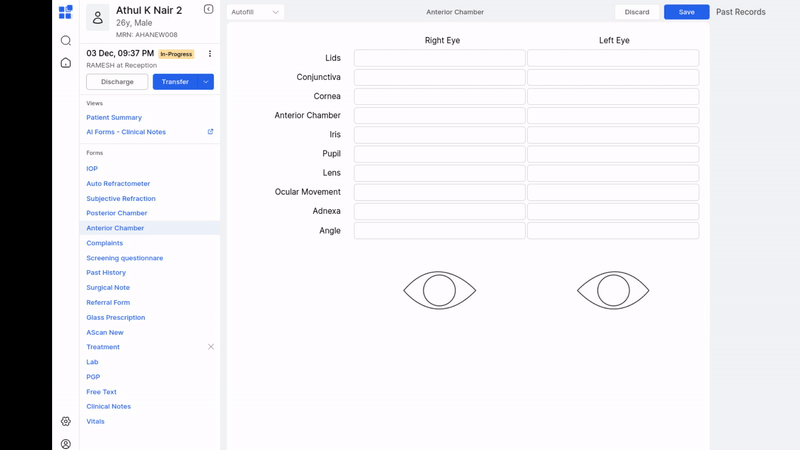The height and width of the screenshot is (450, 800).
Task: Click the Transfer button
Action: [175, 82]
